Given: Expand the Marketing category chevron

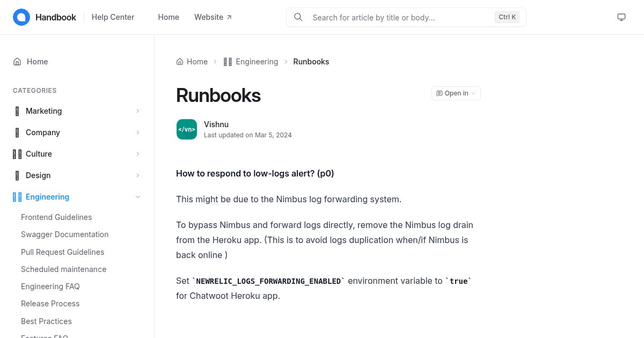Looking at the screenshot, I should click(138, 111).
